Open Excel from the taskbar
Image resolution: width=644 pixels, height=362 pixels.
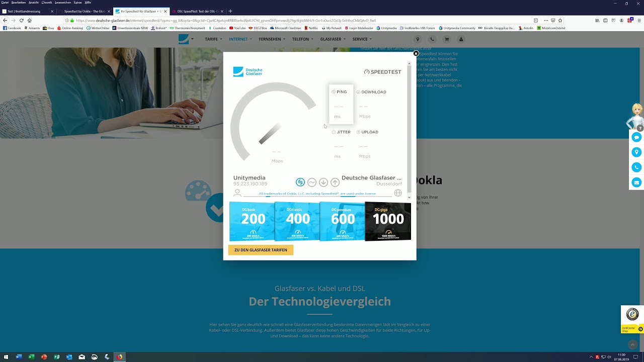tap(32, 357)
